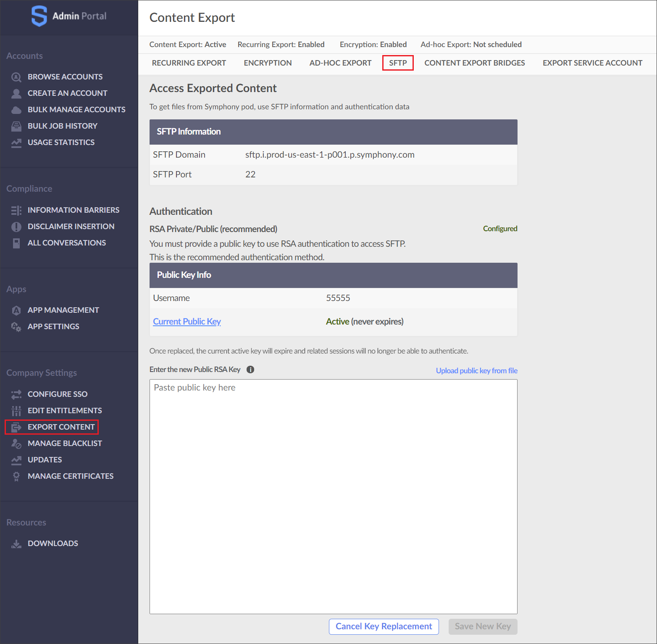
Task: Open the Downloads page
Action: pos(53,544)
